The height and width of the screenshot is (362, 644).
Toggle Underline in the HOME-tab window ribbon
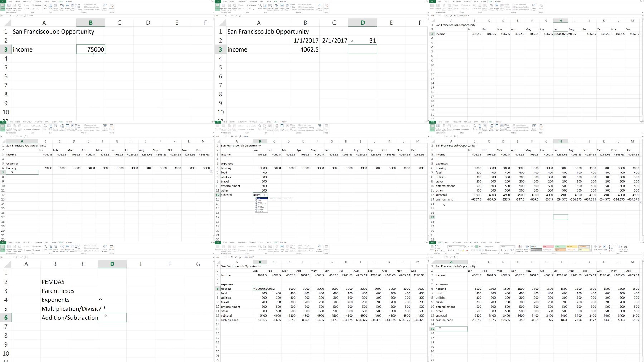(453, 250)
